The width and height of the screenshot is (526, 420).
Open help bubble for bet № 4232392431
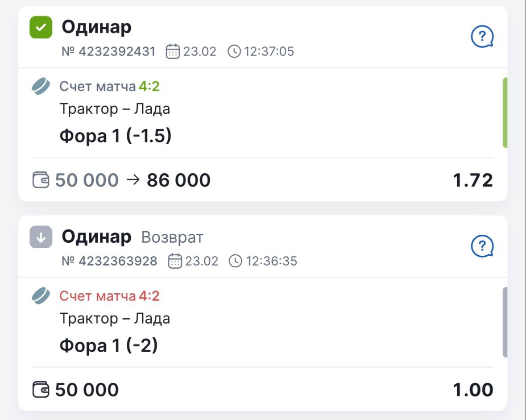tap(482, 37)
